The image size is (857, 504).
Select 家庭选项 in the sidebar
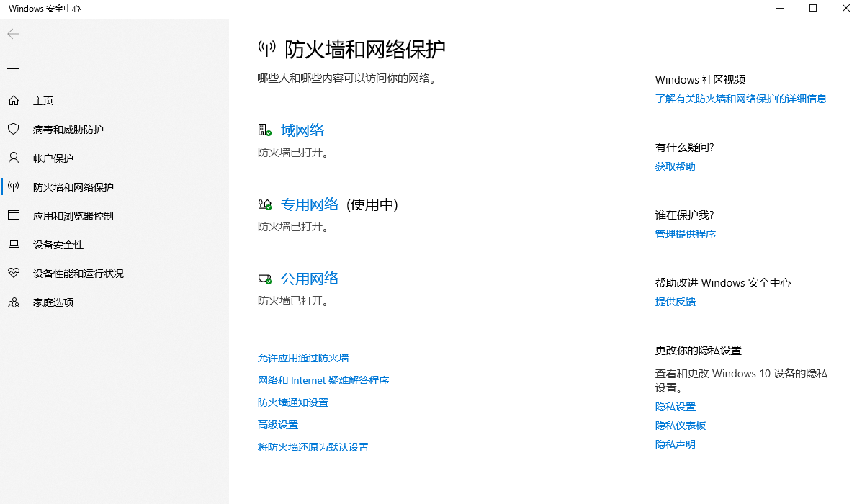(53, 302)
